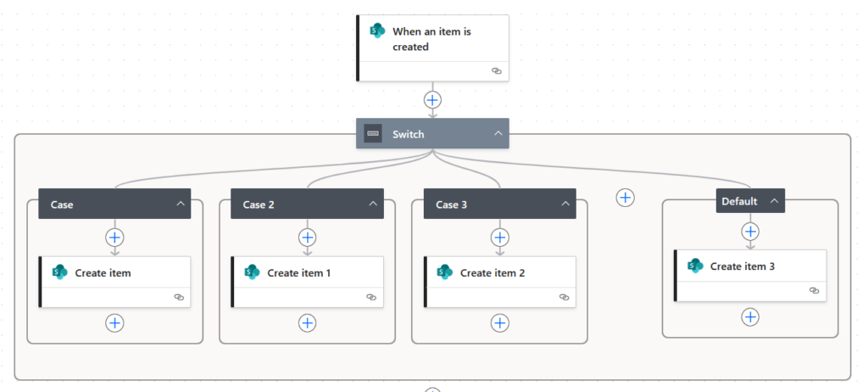Image resolution: width=868 pixels, height=392 pixels.
Task: Select the Case 2 header label
Action: point(259,204)
